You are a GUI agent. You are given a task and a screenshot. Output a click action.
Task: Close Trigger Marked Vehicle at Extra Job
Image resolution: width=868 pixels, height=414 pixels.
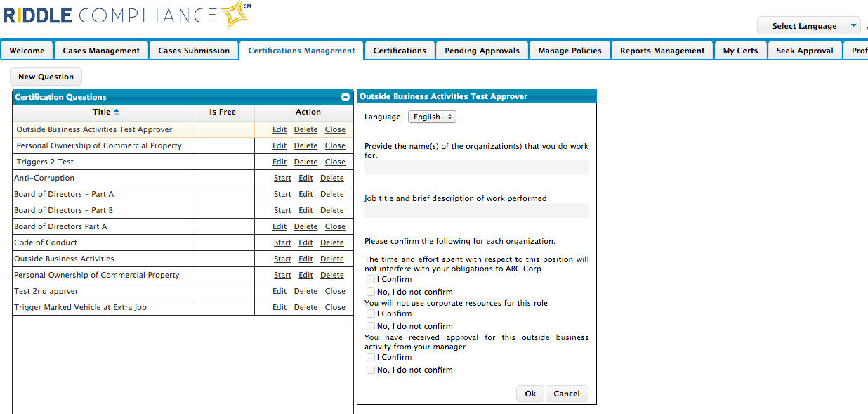tap(335, 307)
